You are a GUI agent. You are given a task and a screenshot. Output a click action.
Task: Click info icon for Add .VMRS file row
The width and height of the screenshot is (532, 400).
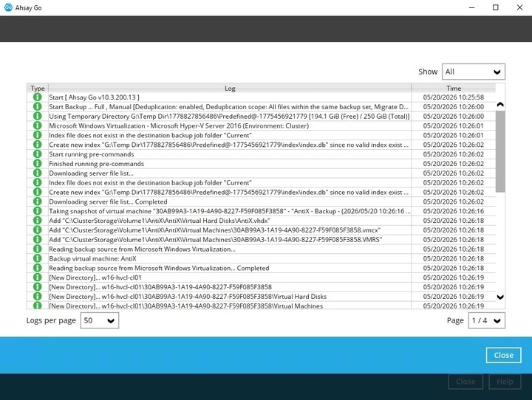(x=38, y=240)
